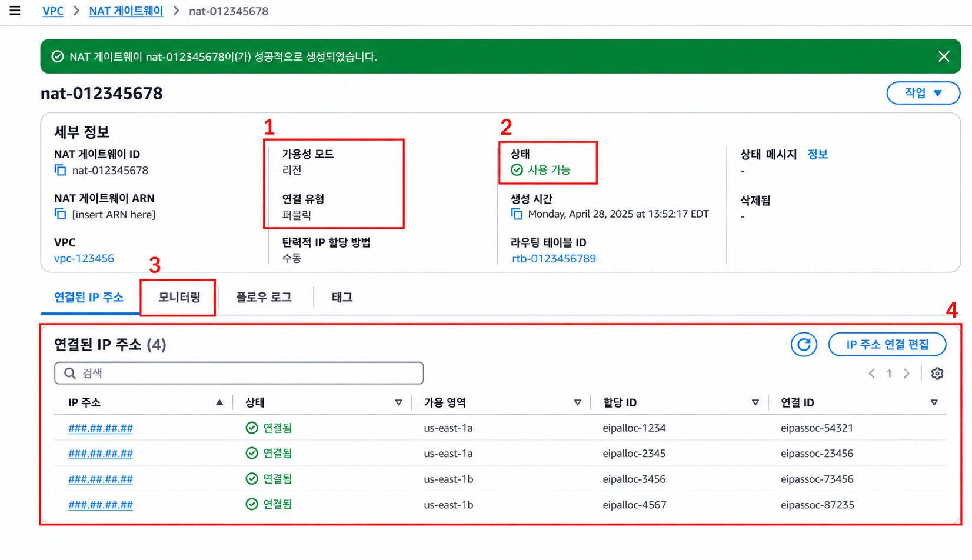Go to previous page of IP table

(x=872, y=374)
